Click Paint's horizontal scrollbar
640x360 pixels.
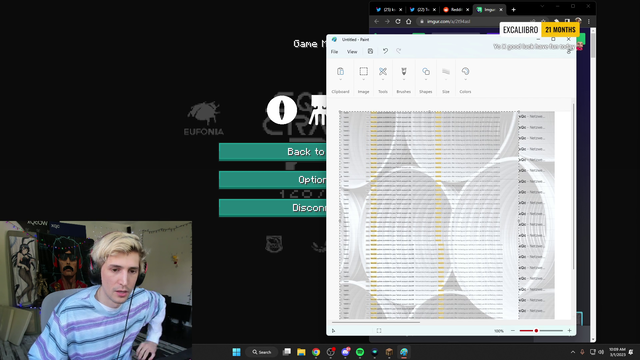[376, 322]
